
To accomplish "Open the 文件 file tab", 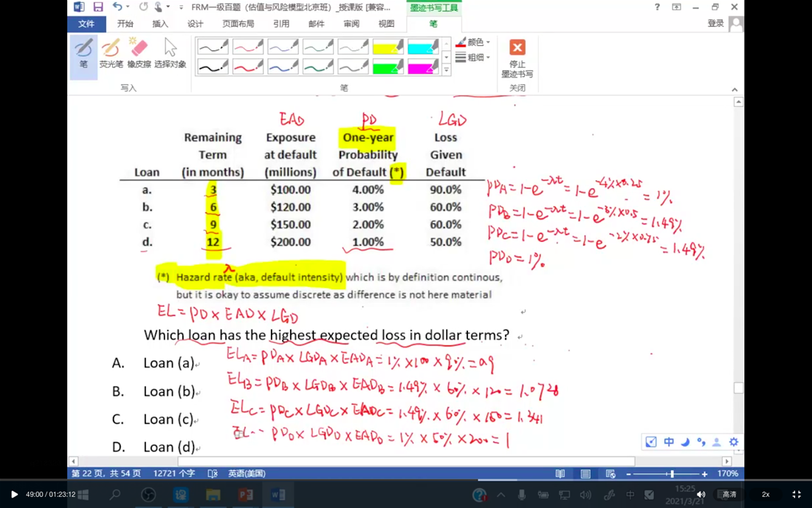I will [x=86, y=24].
